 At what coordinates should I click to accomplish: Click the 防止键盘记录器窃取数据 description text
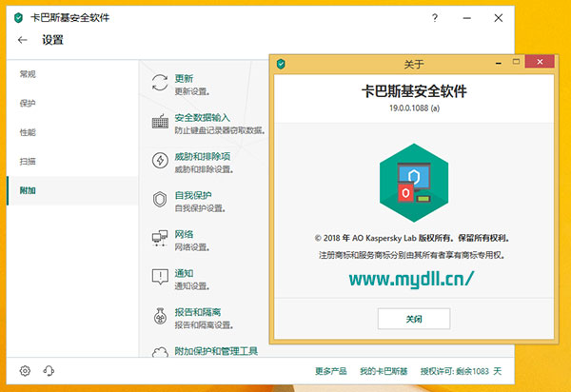click(x=220, y=130)
